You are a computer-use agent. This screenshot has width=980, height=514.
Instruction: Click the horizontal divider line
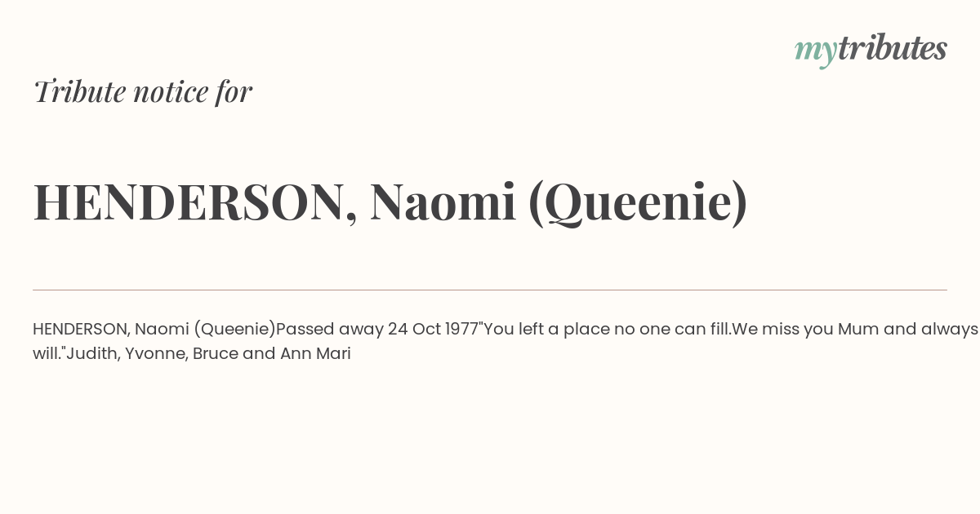pyautogui.click(x=490, y=290)
